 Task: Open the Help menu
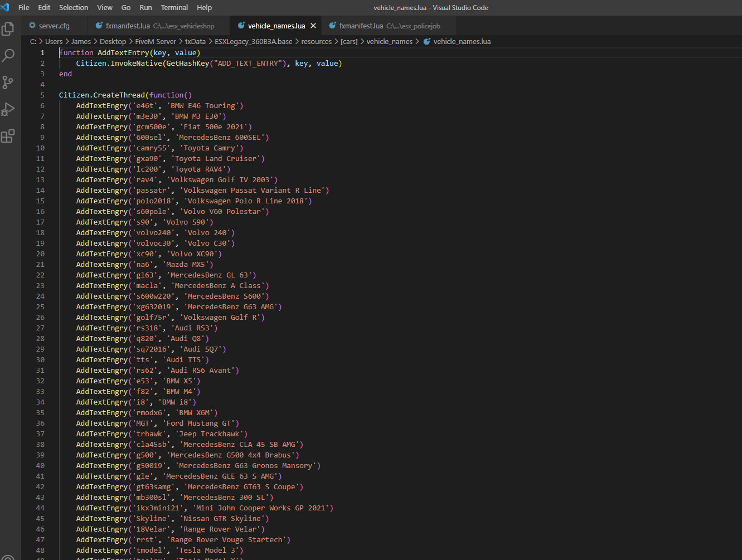205,7
